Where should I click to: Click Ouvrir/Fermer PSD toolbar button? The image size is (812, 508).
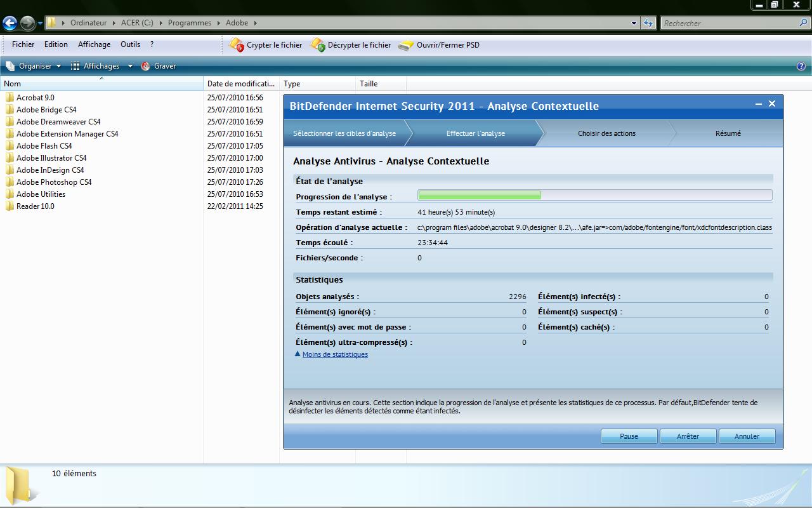pyautogui.click(x=439, y=45)
